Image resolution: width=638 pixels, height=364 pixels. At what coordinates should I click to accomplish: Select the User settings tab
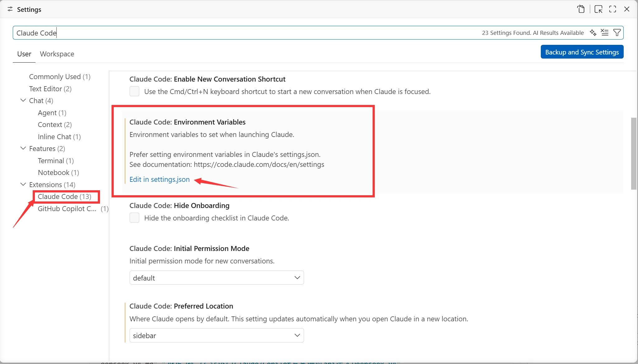[24, 54]
